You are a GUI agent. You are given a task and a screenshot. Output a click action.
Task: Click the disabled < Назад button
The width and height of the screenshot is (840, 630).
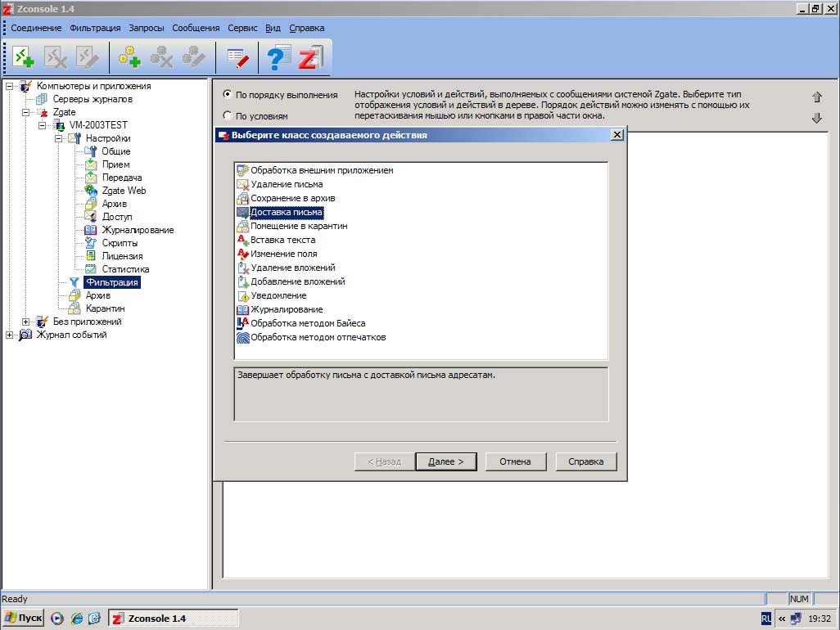[384, 461]
